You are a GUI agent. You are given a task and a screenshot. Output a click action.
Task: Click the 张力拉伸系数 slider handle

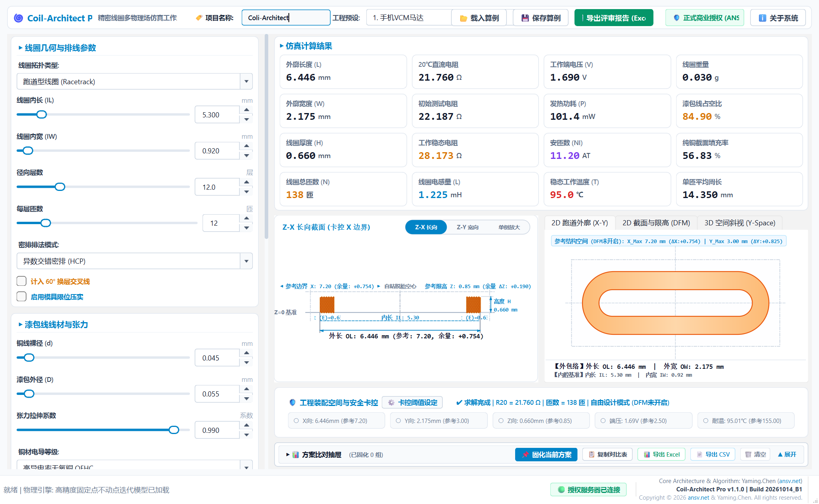click(174, 430)
